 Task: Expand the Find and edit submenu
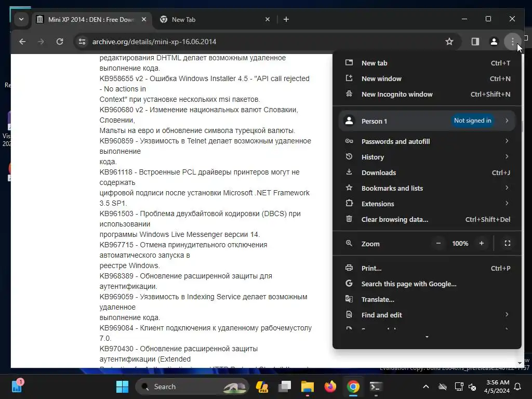[427, 315]
